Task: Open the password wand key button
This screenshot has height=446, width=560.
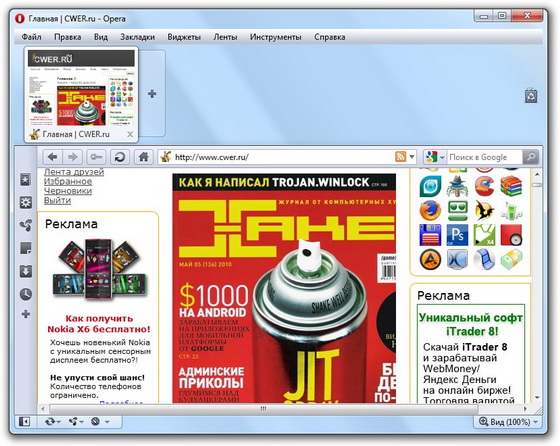Action: (x=96, y=157)
